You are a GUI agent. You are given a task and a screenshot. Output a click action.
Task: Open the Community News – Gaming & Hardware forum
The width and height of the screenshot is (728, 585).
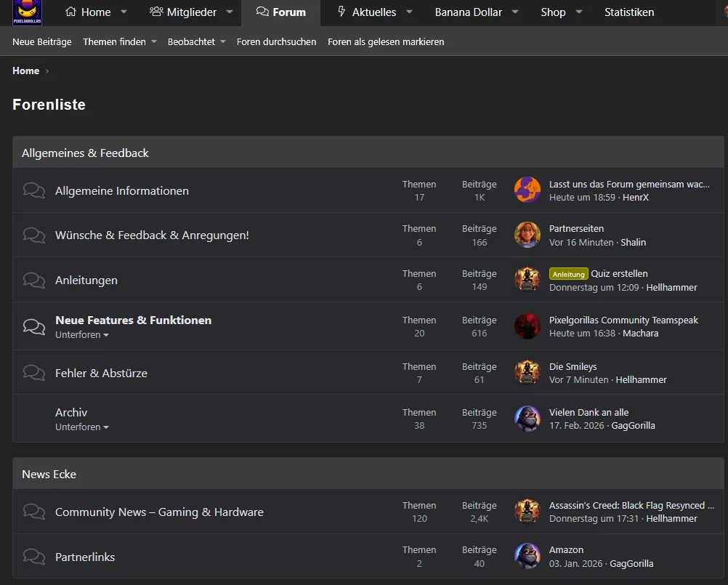tap(159, 512)
